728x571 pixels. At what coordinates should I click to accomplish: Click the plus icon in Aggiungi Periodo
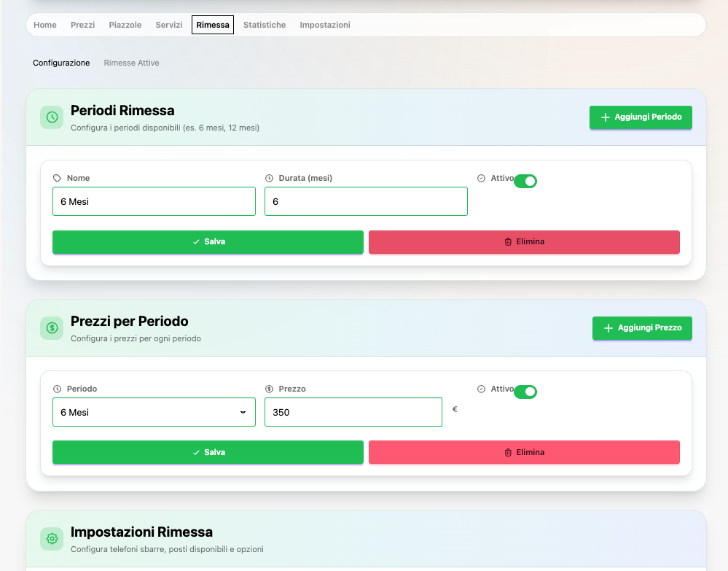tap(605, 117)
